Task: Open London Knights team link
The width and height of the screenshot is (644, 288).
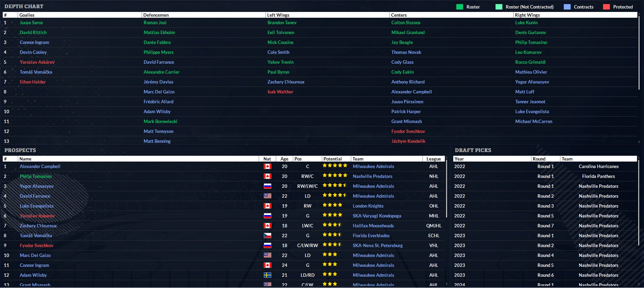Action: point(368,206)
